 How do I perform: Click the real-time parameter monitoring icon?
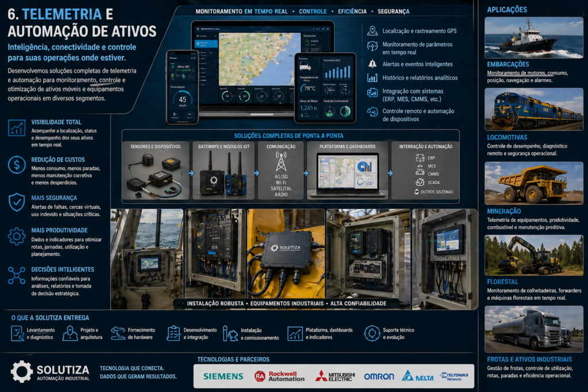(372, 46)
